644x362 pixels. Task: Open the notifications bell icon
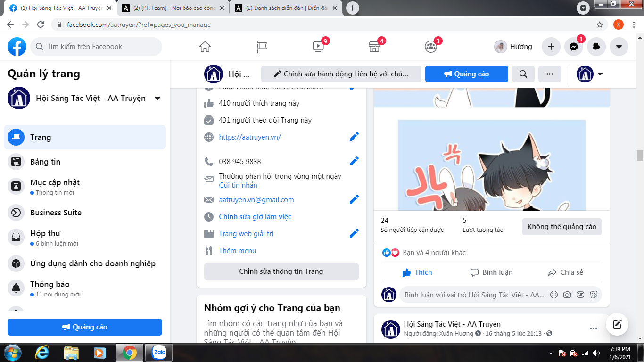(596, 47)
